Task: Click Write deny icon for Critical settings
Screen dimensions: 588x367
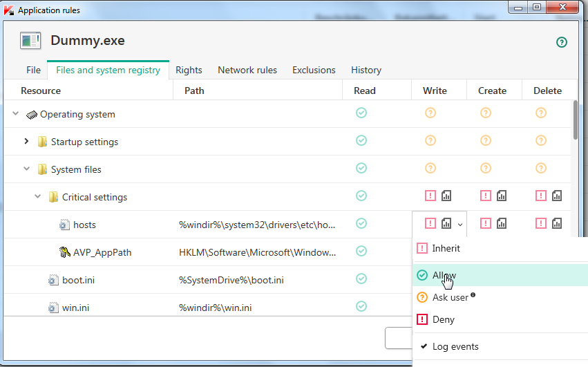Action: [430, 196]
